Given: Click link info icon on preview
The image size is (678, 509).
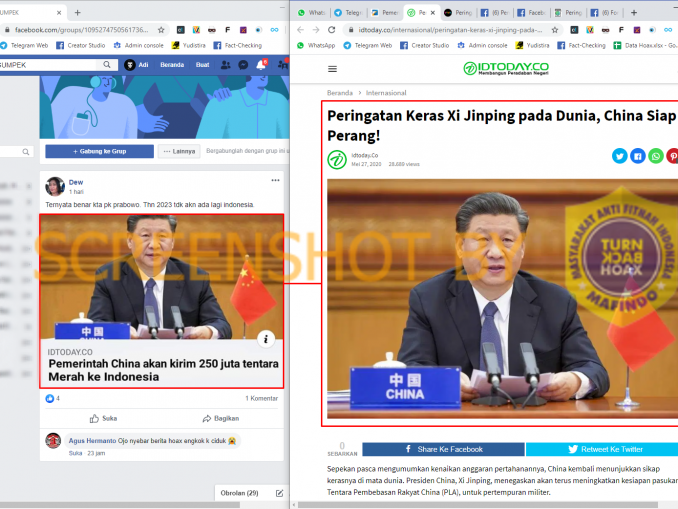Looking at the screenshot, I should tap(266, 339).
